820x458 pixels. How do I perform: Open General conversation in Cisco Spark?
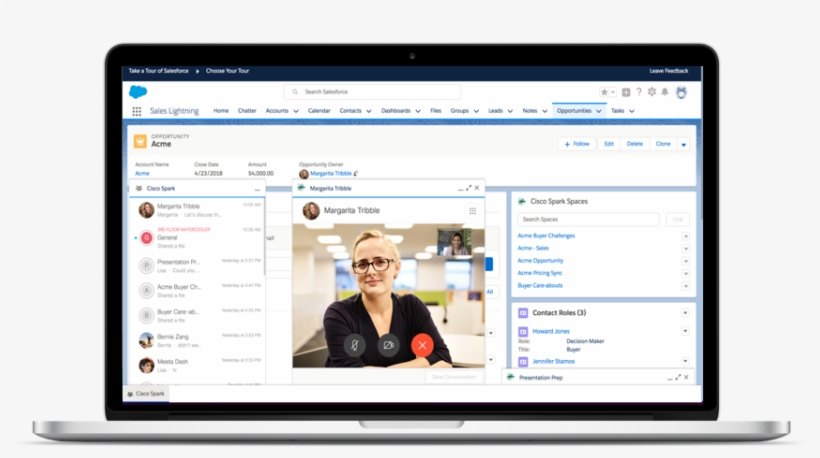[198, 238]
